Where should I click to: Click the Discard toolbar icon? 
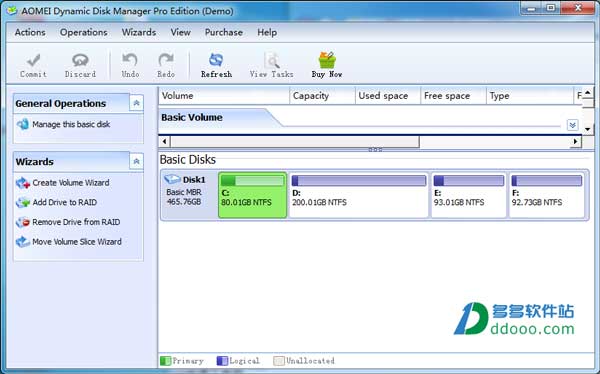pos(80,60)
